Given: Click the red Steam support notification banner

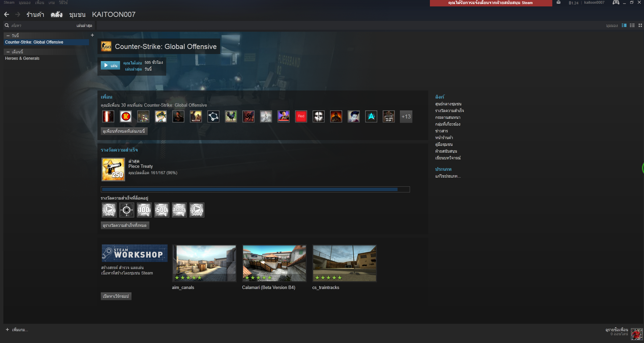Looking at the screenshot, I should point(491,3).
